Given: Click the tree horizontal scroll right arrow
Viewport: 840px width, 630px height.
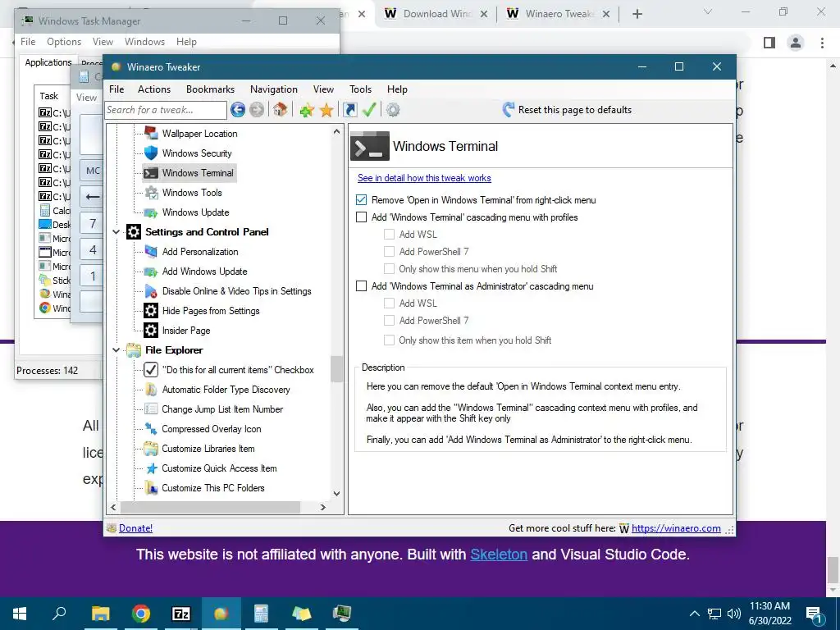Looking at the screenshot, I should (322, 507).
